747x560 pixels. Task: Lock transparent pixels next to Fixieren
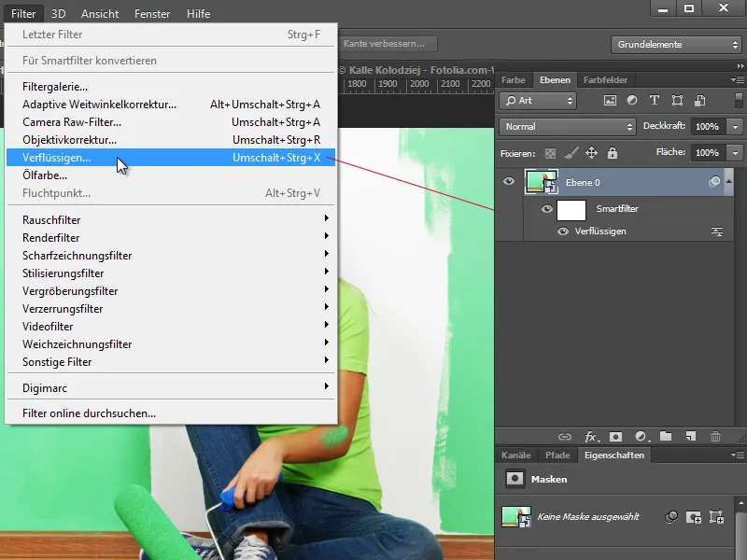click(x=550, y=153)
